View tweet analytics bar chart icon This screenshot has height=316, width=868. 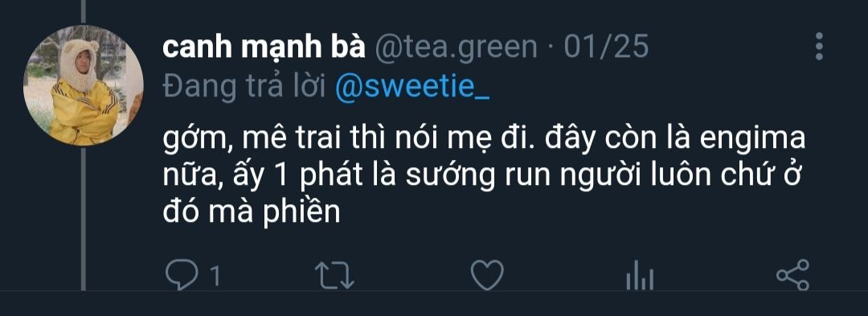pyautogui.click(x=640, y=275)
